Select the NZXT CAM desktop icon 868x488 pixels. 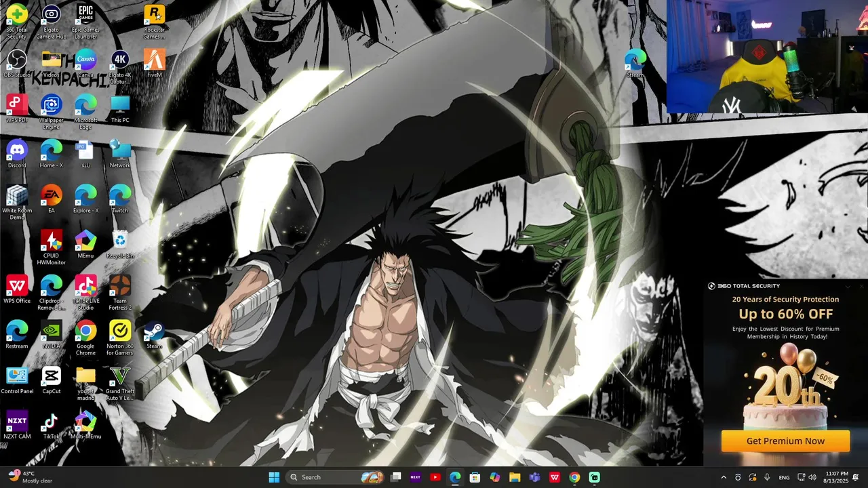point(17,426)
